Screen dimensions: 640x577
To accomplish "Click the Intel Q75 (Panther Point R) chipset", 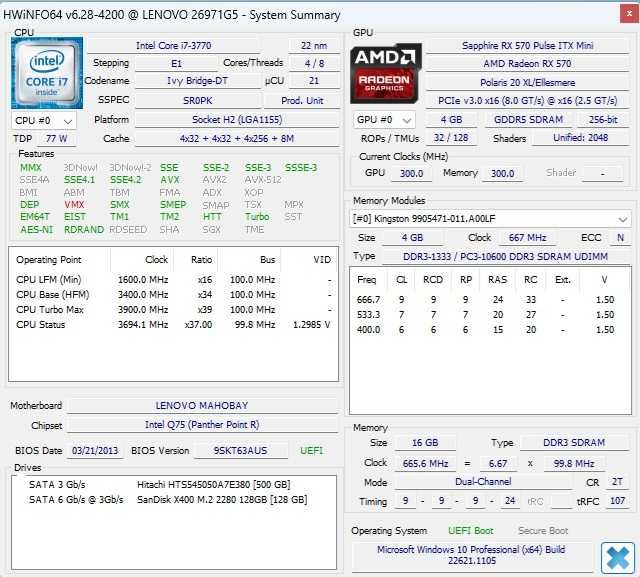I will 202,425.
